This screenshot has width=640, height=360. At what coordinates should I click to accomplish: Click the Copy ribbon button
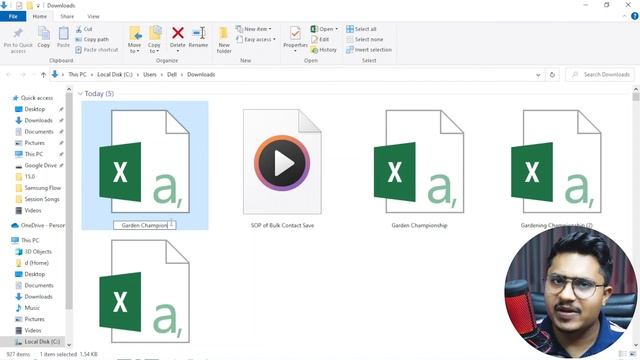[44, 37]
